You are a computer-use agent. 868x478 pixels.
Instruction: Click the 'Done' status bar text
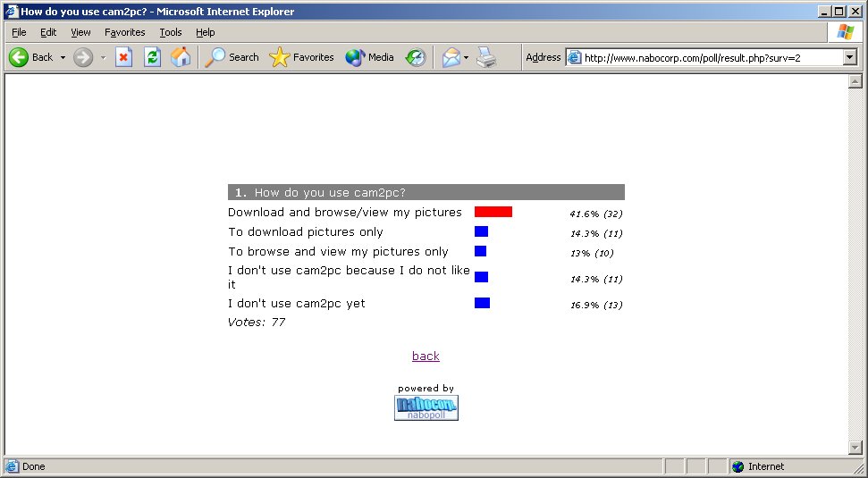[34, 466]
